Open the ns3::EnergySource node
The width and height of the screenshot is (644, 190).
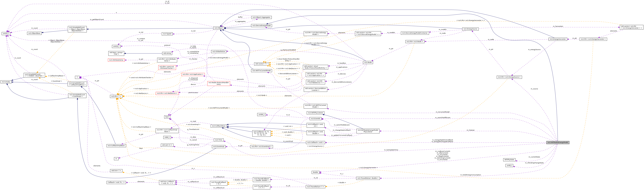470,29
